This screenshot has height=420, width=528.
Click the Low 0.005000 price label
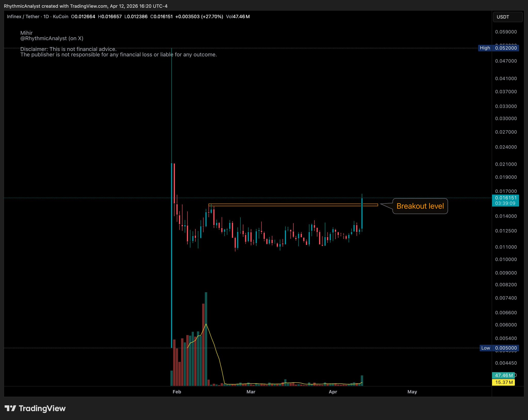(x=499, y=348)
